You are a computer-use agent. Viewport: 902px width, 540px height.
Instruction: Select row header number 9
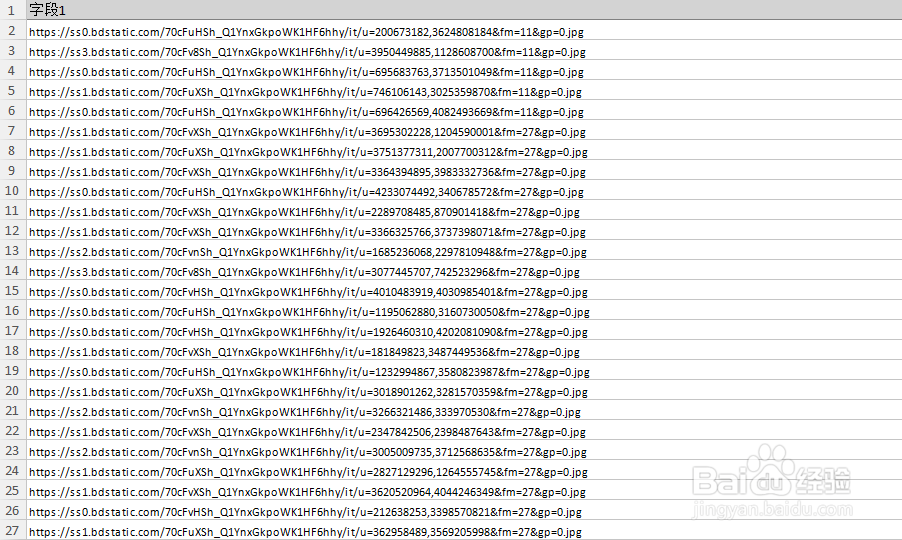click(13, 170)
